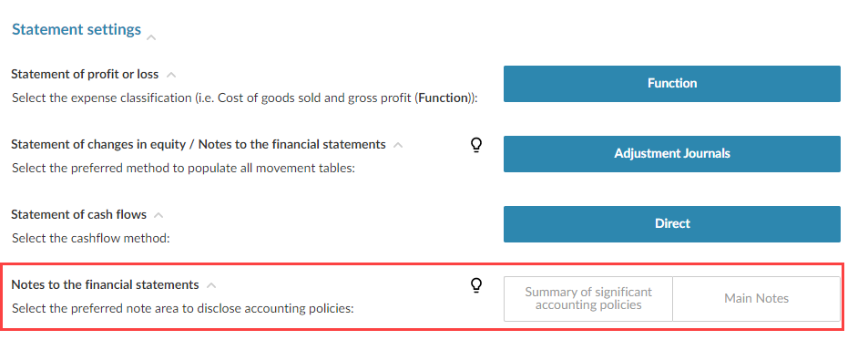
Task: Click the Statement of profit or loss label
Action: pos(85,74)
